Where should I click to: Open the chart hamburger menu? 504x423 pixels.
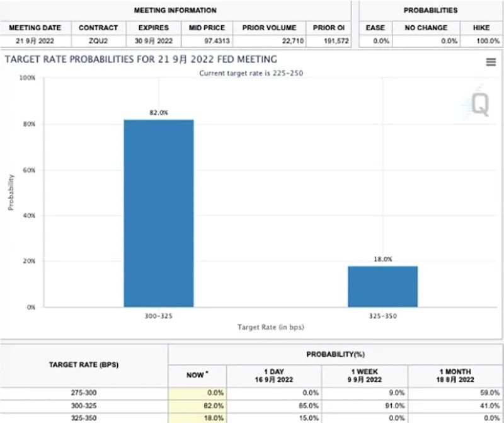click(491, 62)
